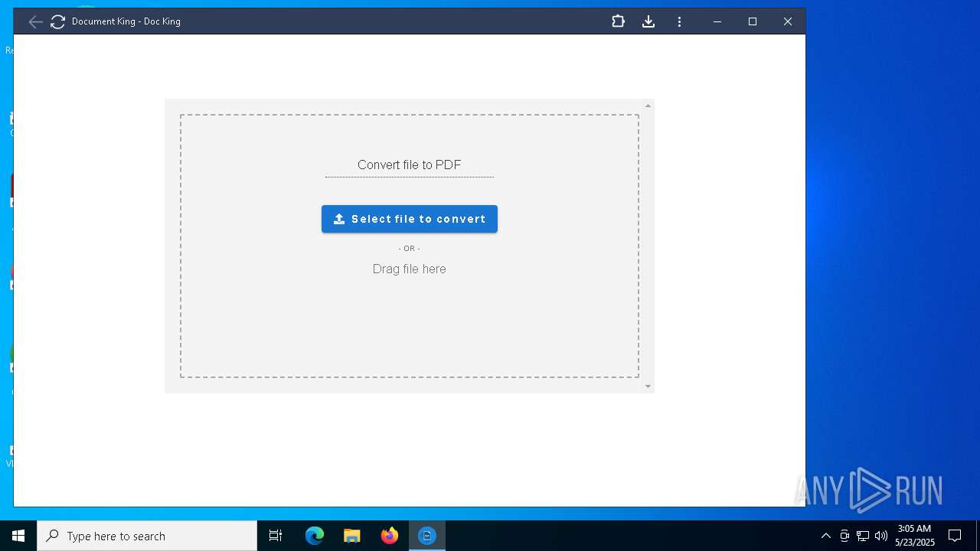Viewport: 980px width, 551px height.
Task: Click the panel scrollbar down arrow
Action: 648,386
